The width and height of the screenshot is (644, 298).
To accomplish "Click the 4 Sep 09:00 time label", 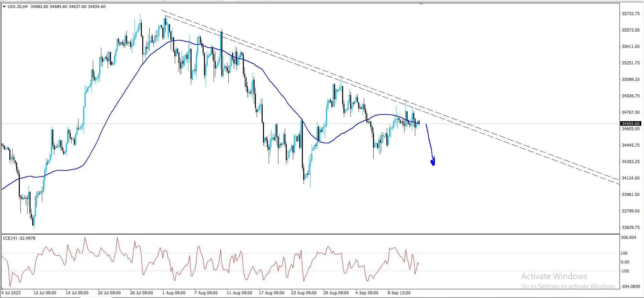I will pos(367,293).
